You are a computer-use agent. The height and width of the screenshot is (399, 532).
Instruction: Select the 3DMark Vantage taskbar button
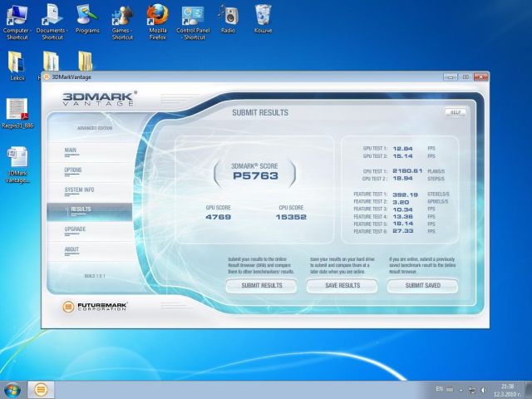pos(41,390)
